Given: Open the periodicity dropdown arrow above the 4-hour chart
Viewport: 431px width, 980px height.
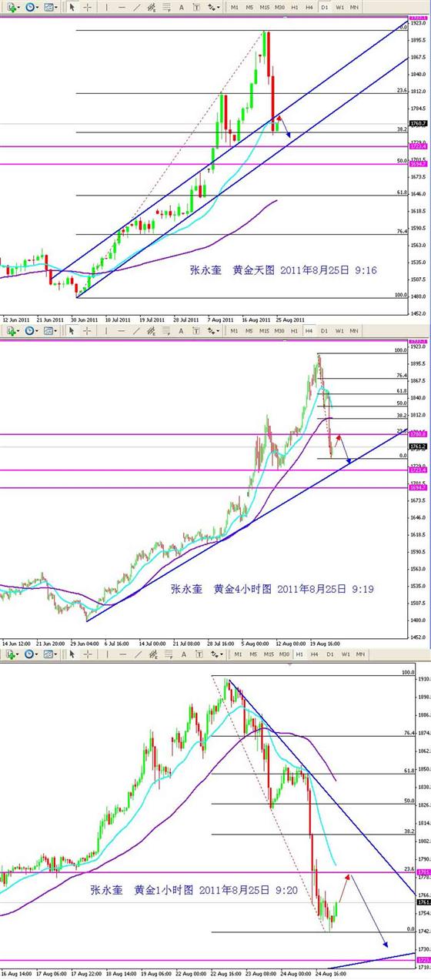Looking at the screenshot, I should click(x=38, y=330).
